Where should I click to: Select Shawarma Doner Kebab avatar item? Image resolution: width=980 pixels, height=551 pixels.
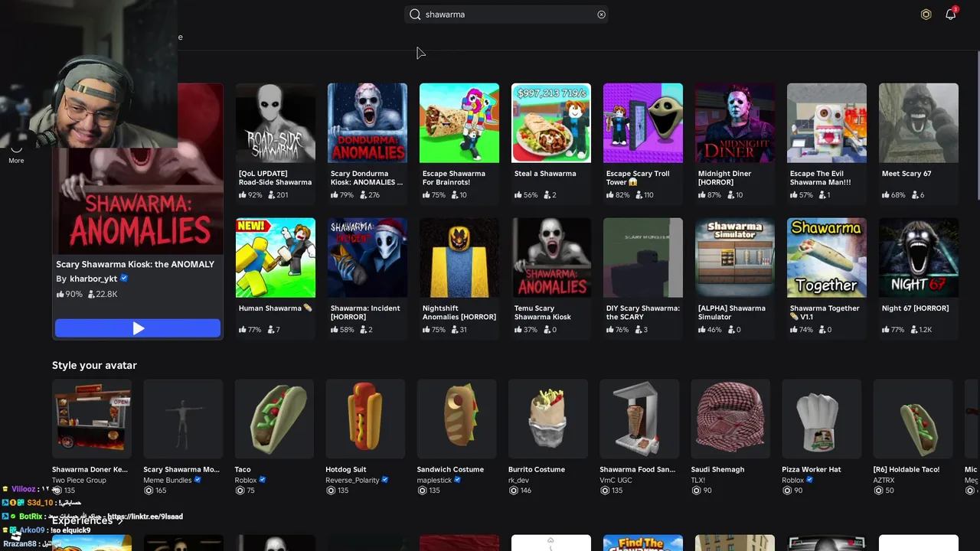pos(92,419)
